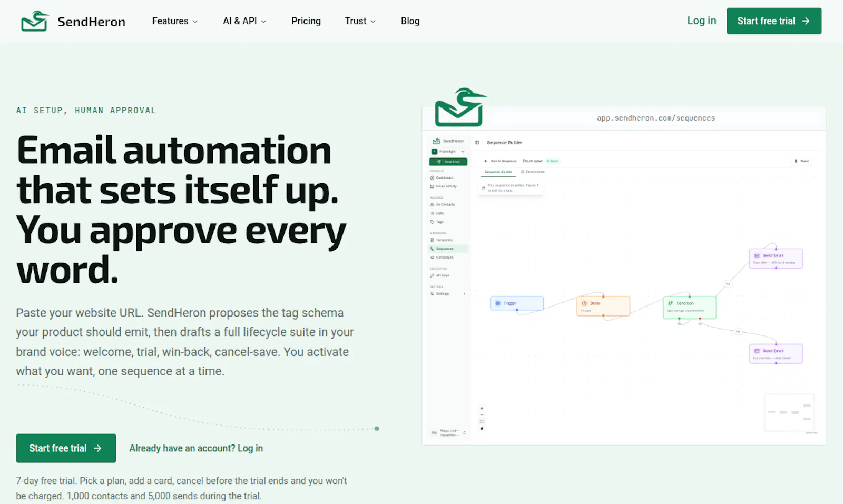Open Frontlight workspace dropdown in preview

point(448,151)
